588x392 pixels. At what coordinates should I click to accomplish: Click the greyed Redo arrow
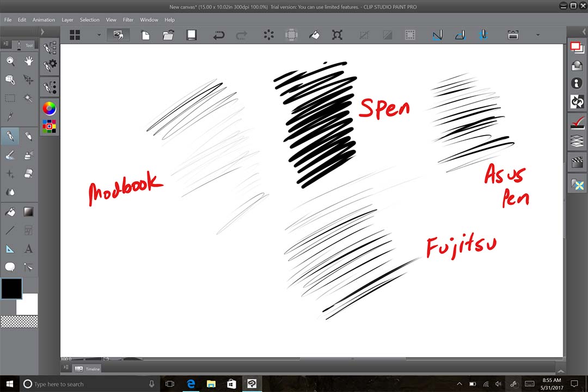[x=242, y=35]
